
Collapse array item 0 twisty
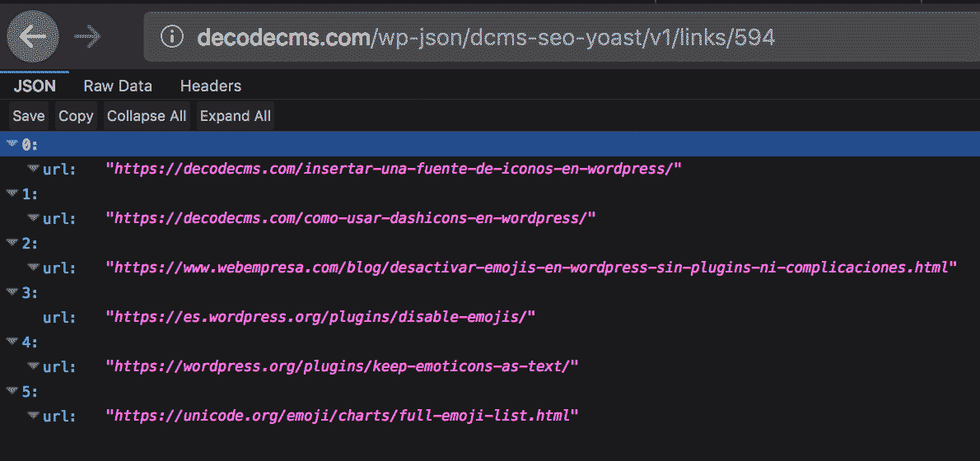(12, 144)
